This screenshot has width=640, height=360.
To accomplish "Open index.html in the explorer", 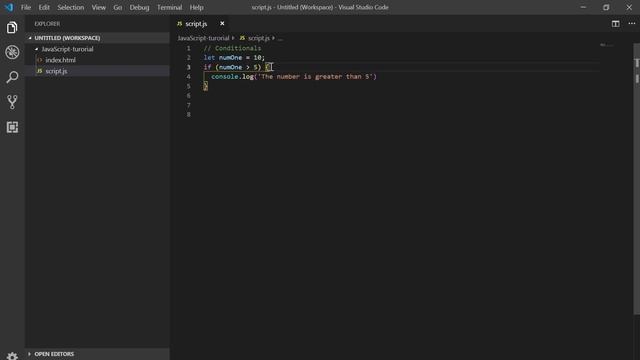I will [x=98, y=60].
